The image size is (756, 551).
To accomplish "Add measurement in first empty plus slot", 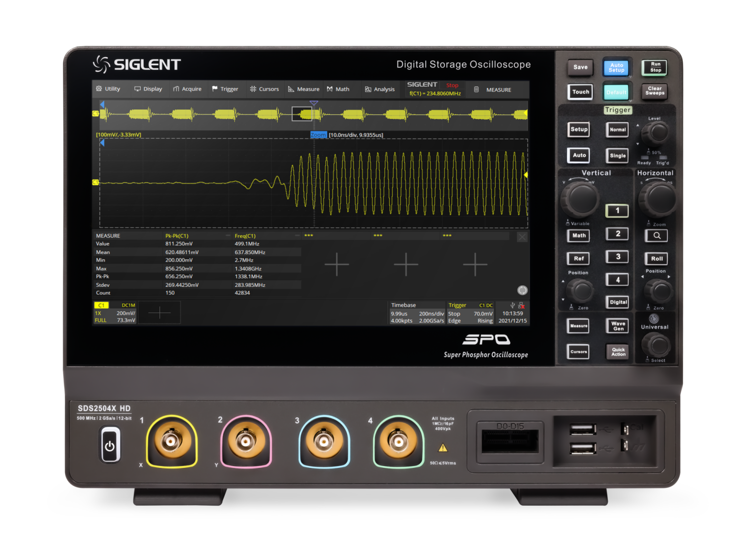I will click(337, 264).
